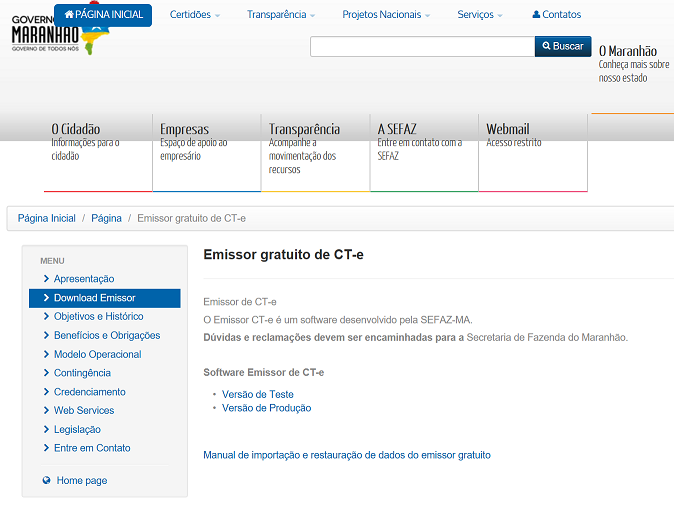Click the Buscar search button

(563, 46)
